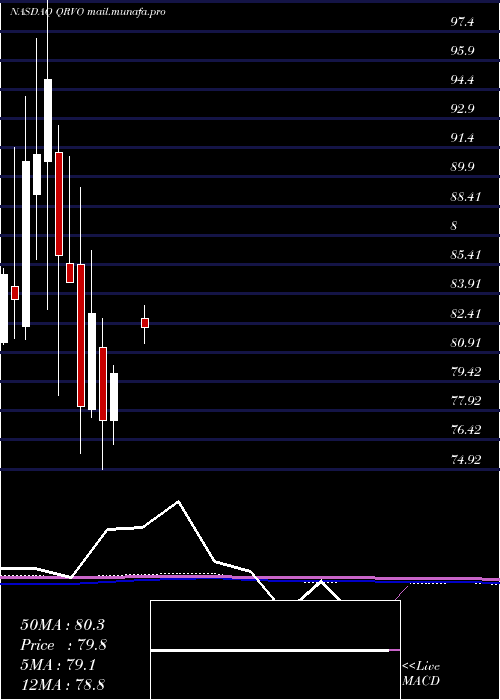Click the 12MA : 78.8 readout

pos(62,685)
